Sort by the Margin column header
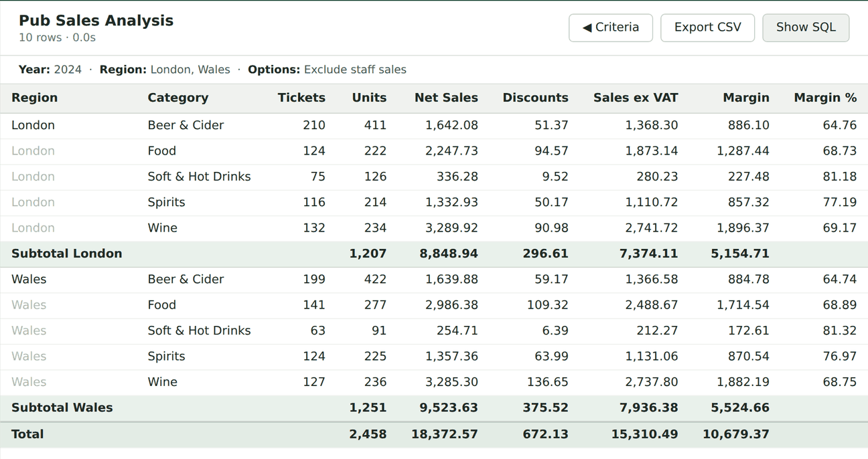 [746, 98]
